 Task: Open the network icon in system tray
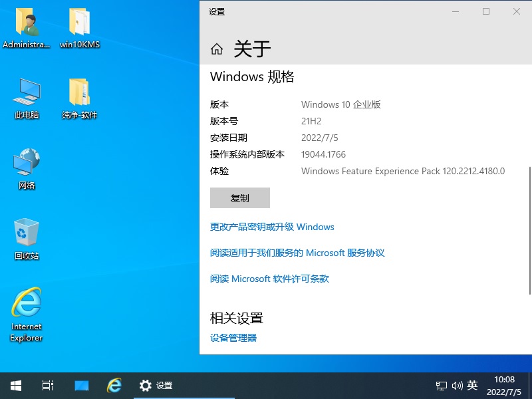pos(441,386)
